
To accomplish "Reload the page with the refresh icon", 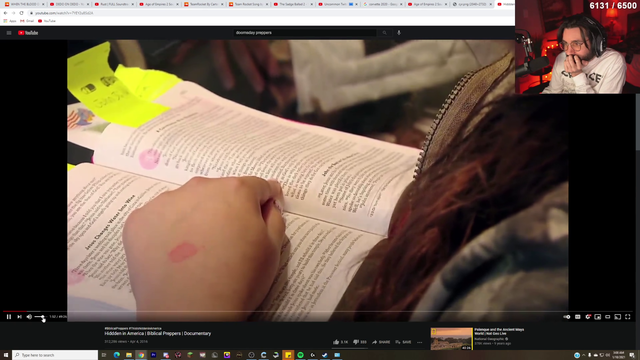I will click(x=21, y=13).
